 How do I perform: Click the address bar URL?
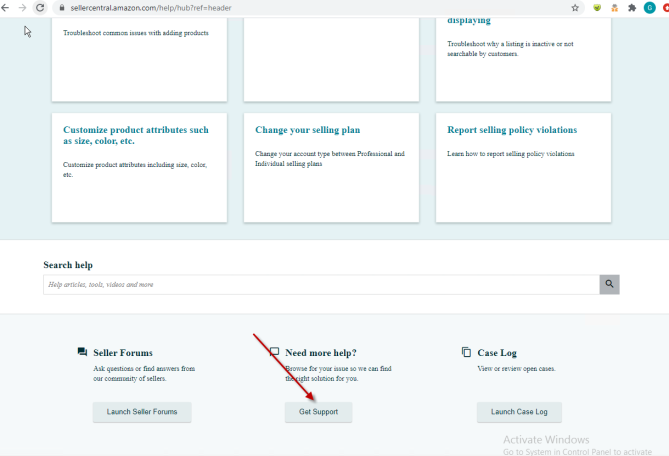tap(151, 8)
